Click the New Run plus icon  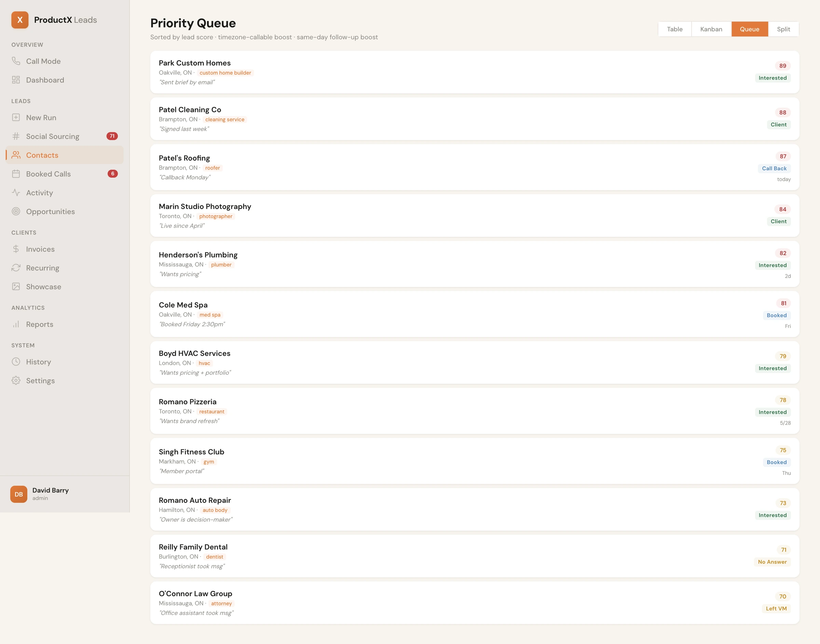(16, 117)
